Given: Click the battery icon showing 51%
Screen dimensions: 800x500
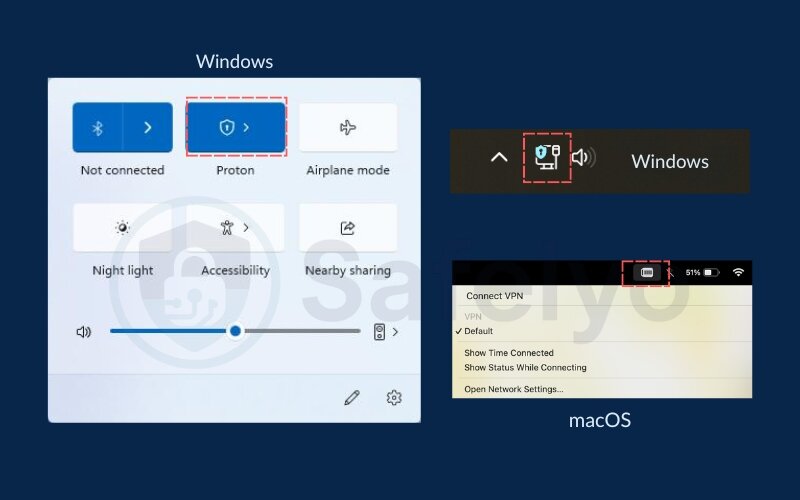Looking at the screenshot, I should pos(710,272).
